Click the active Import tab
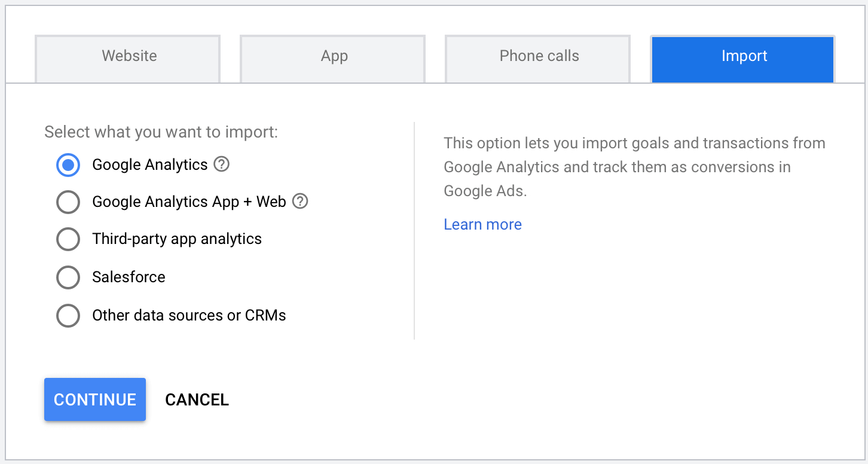Viewport: 868px width, 464px height. coord(744,57)
